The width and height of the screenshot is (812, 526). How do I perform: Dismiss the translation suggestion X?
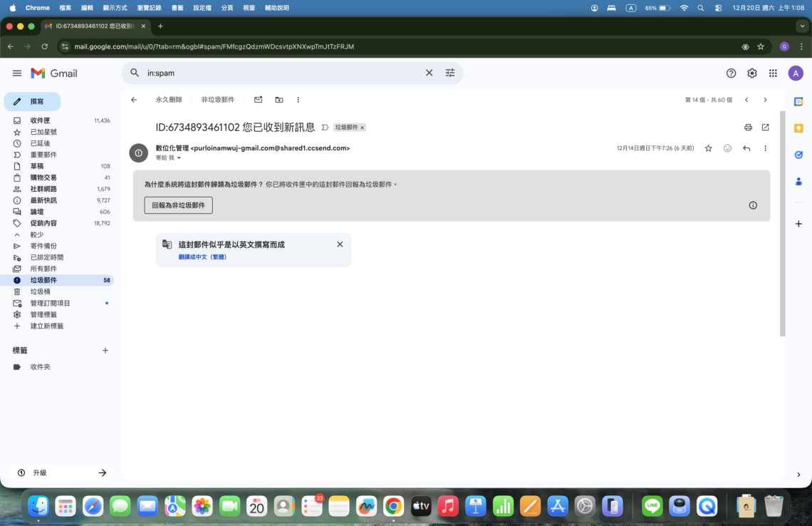tap(340, 244)
